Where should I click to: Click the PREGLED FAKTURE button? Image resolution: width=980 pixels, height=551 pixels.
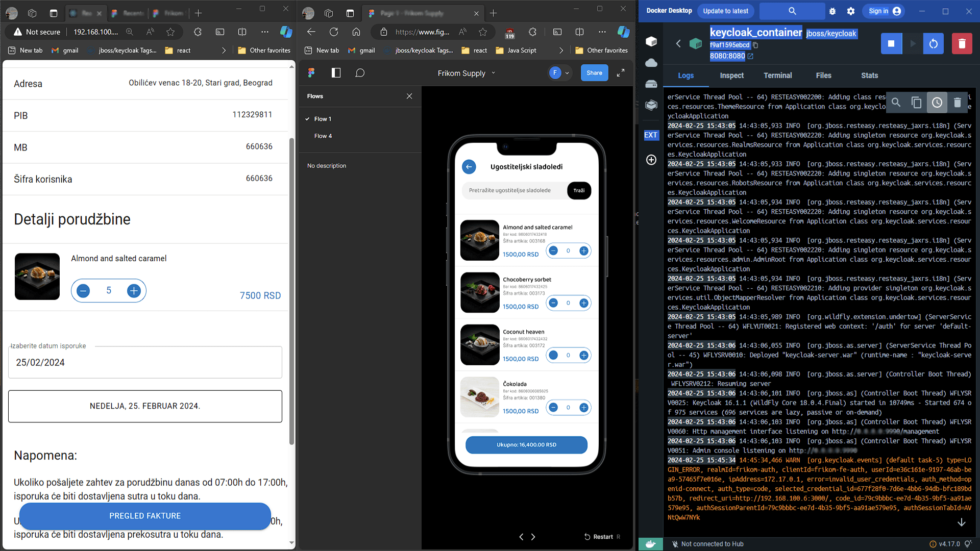[x=145, y=516]
